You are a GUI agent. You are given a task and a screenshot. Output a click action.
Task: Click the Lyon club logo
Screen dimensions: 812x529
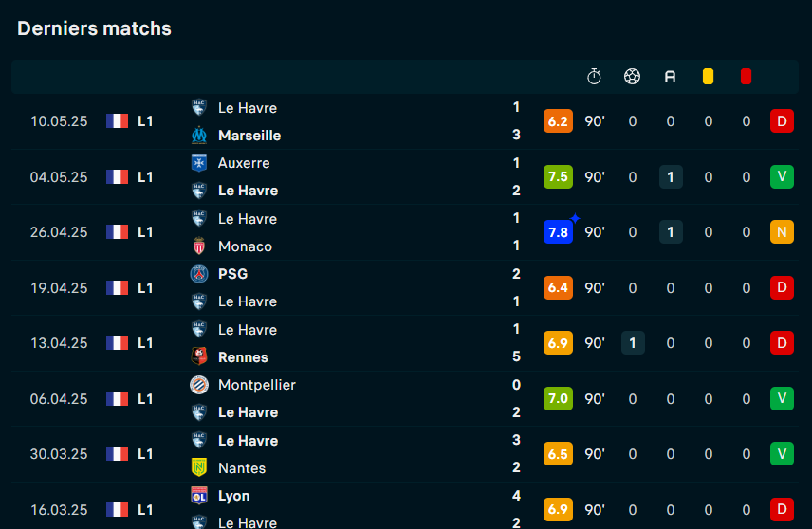click(199, 496)
